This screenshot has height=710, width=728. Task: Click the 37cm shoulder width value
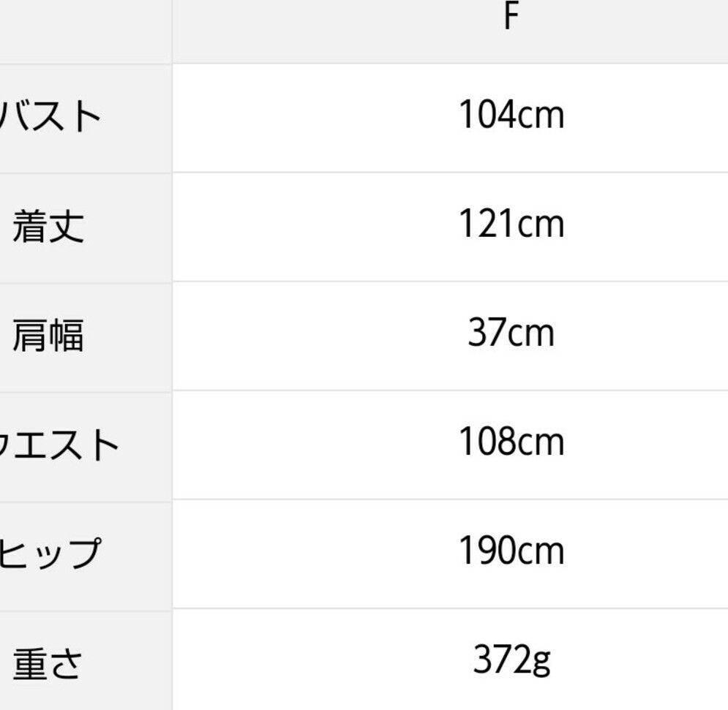pos(511,333)
